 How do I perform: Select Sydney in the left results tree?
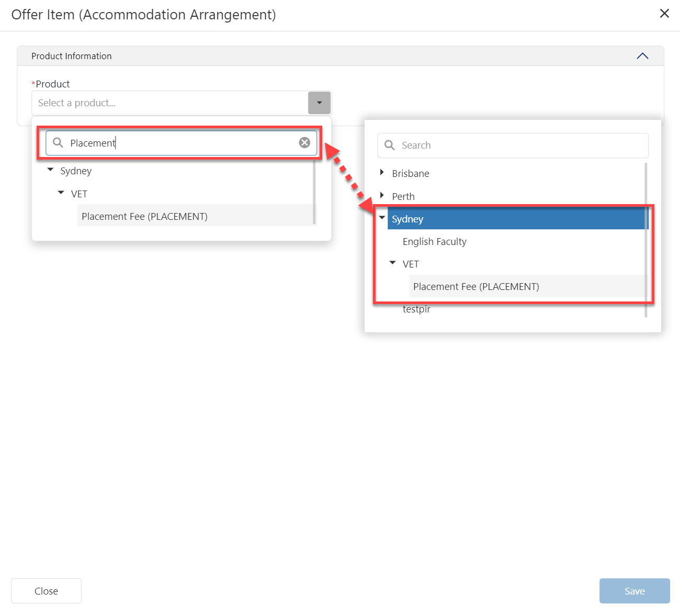pos(76,171)
